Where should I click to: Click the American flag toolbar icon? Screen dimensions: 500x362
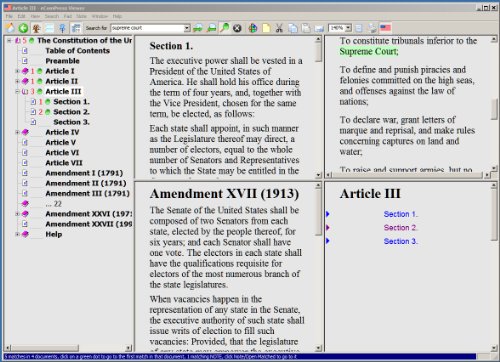pos(385,28)
